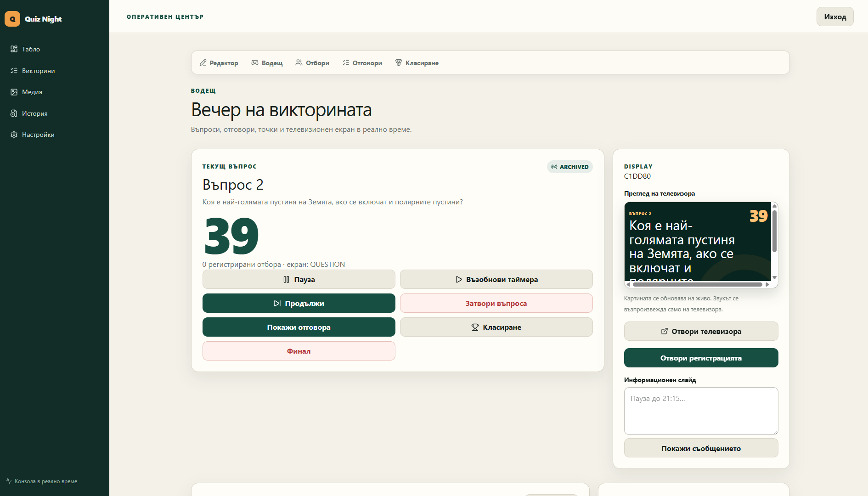Click the Въпрос 2 heading
The image size is (868, 496).
pyautogui.click(x=233, y=185)
